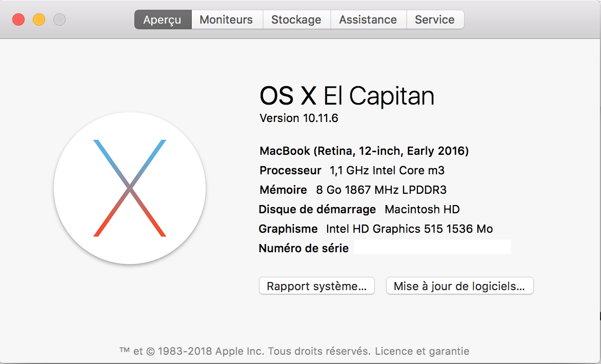Image resolution: width=601 pixels, height=364 pixels.
Task: Go to the Assistance tab
Action: (x=368, y=20)
